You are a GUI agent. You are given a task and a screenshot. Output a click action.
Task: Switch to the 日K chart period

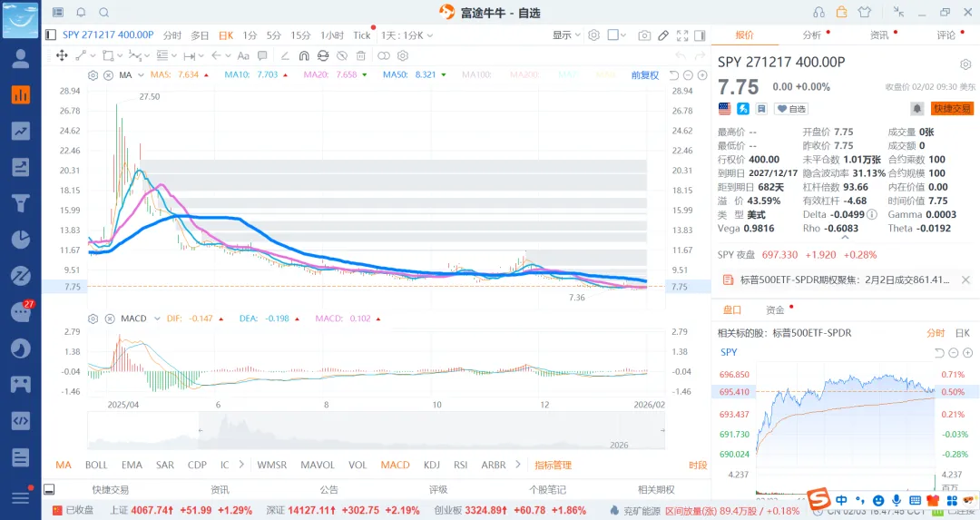point(225,35)
